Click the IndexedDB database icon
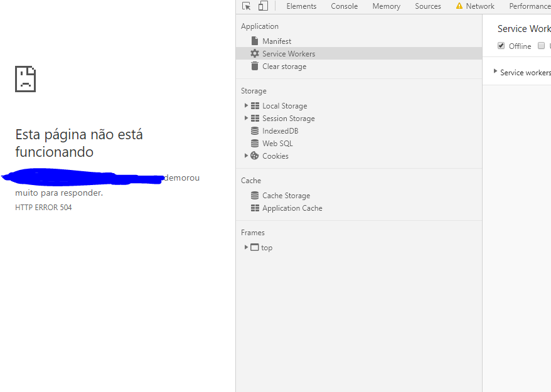 point(255,130)
